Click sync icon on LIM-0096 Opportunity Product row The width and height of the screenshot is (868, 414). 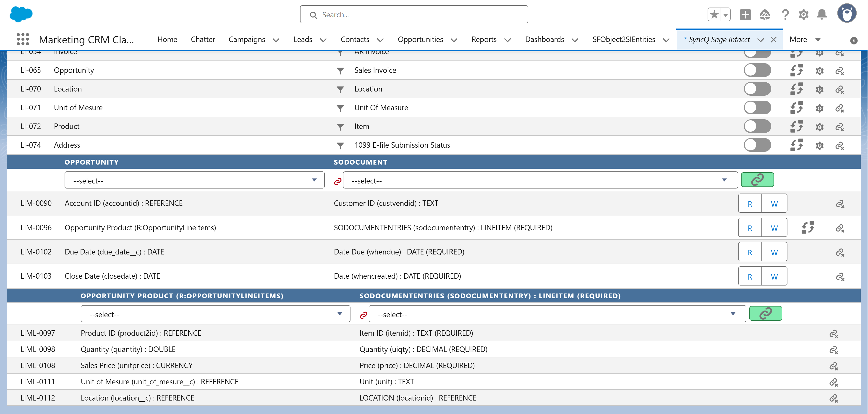point(808,227)
